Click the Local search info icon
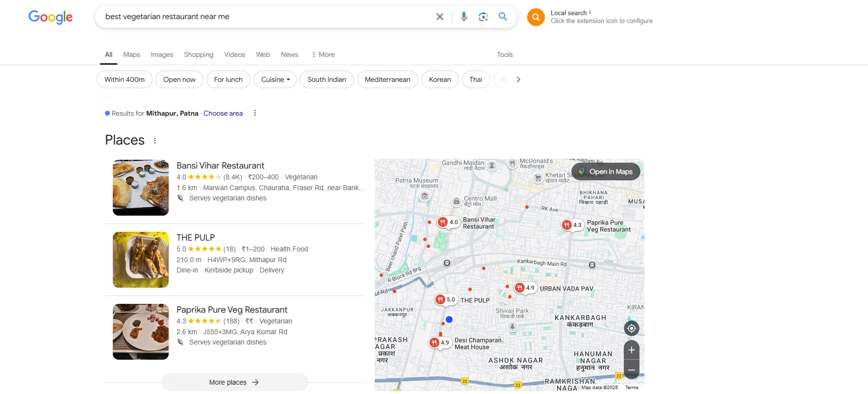Image resolution: width=868 pixels, height=394 pixels. [590, 12]
